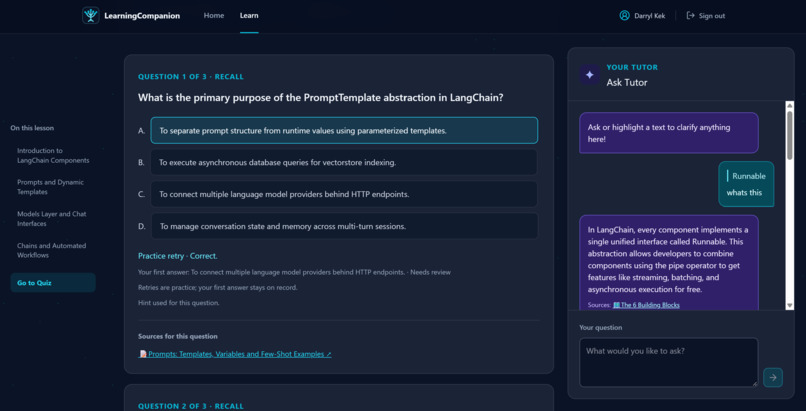The image size is (806, 411).
Task: Click the document icon beside Prompts source link
Action: (x=143, y=354)
